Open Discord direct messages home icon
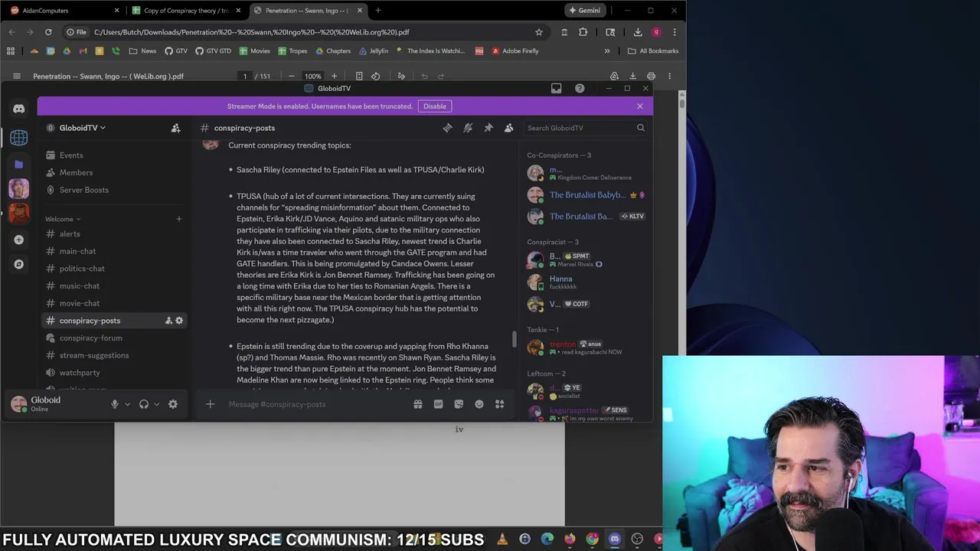 point(19,109)
